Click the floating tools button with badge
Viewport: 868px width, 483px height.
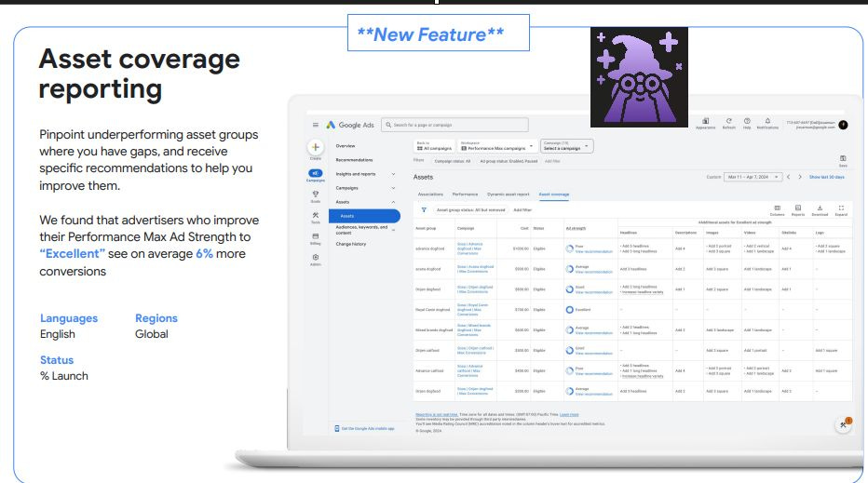[x=843, y=425]
